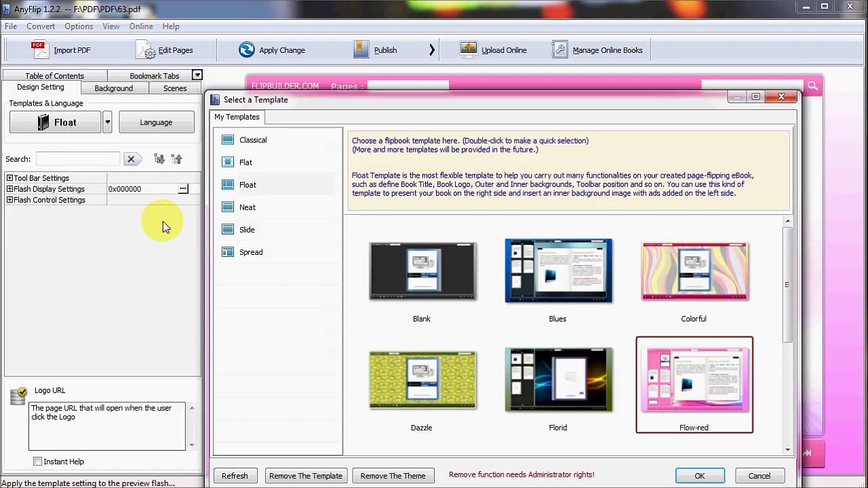Click the magnifier icon in the preview bar
The width and height of the screenshot is (868, 488).
coord(812,85)
